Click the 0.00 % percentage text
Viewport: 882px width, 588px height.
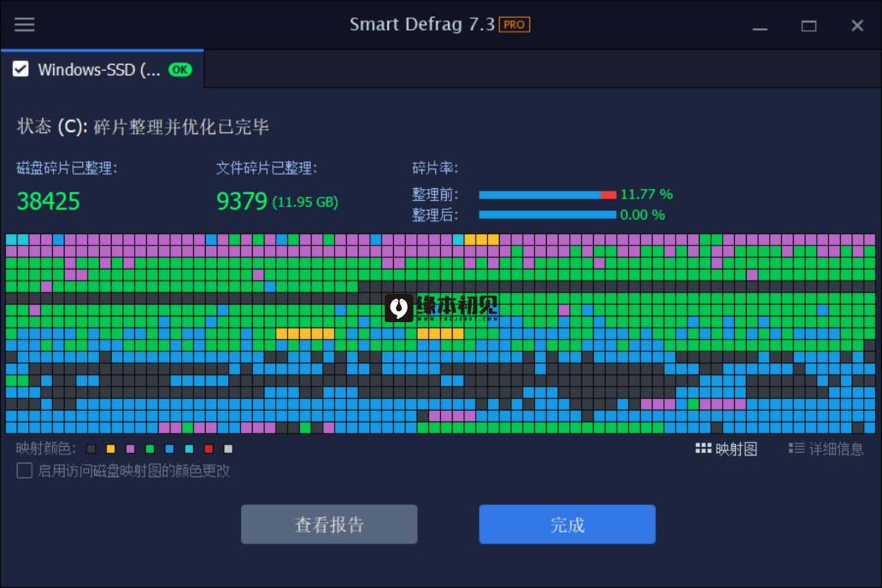(642, 215)
